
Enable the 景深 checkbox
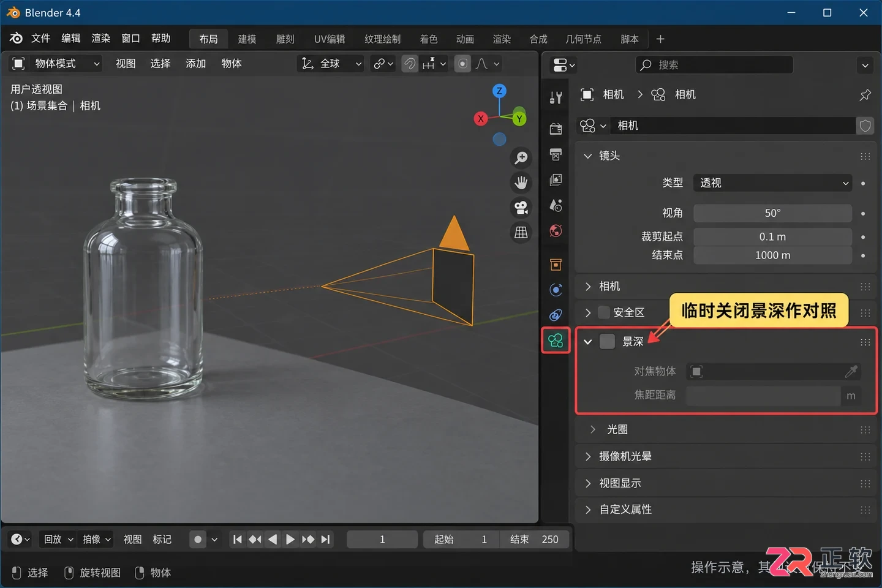[x=607, y=341]
